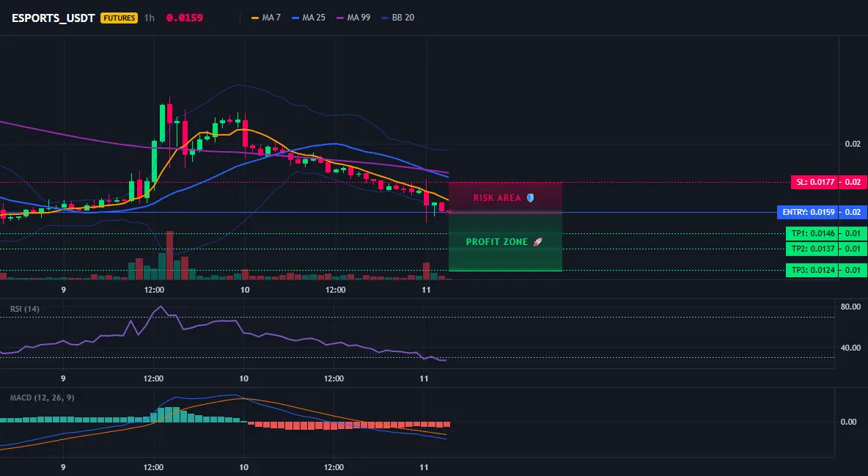Click the TP3: 0.0124 target label
This screenshot has width=868, height=476.
pyautogui.click(x=812, y=271)
